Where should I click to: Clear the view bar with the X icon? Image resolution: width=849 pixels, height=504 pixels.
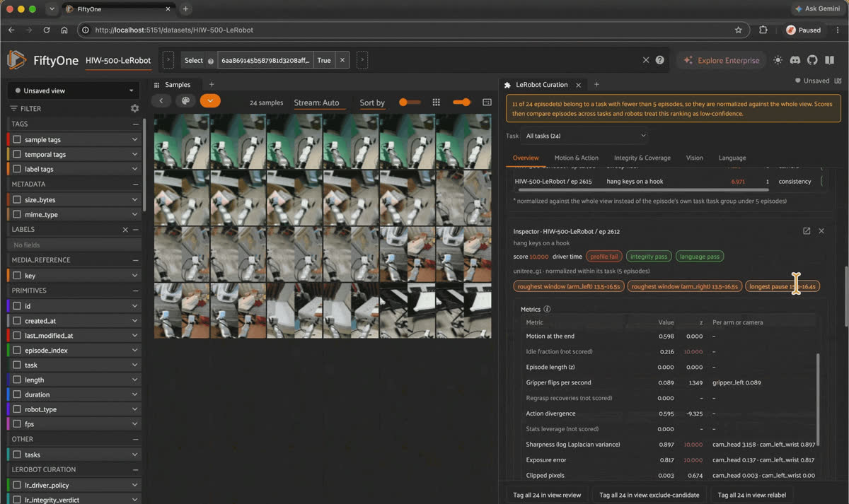point(645,60)
